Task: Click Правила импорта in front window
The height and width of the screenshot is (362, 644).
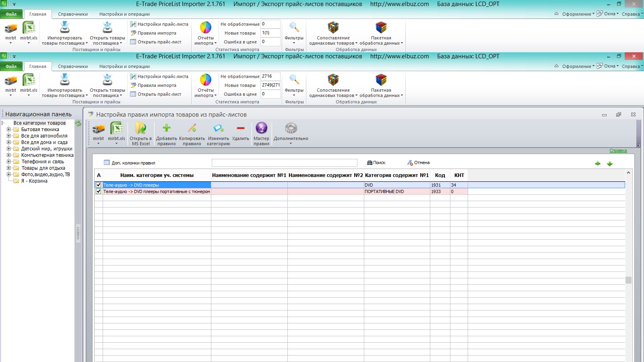Action: click(153, 85)
